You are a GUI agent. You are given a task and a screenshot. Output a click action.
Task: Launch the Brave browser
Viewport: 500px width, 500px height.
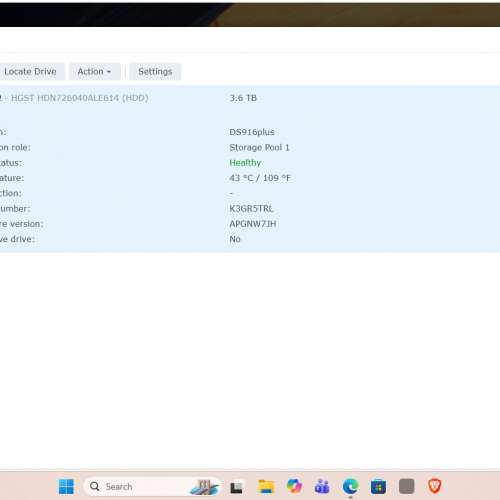435,486
